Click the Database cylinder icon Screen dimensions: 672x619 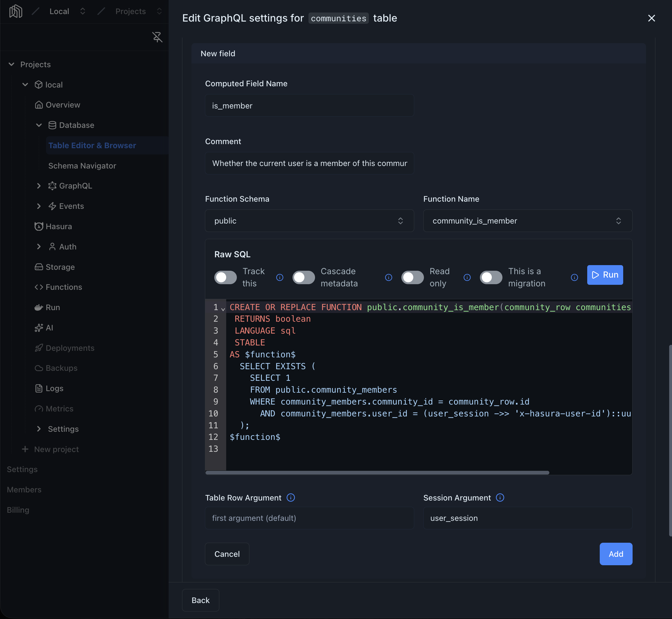tap(52, 125)
